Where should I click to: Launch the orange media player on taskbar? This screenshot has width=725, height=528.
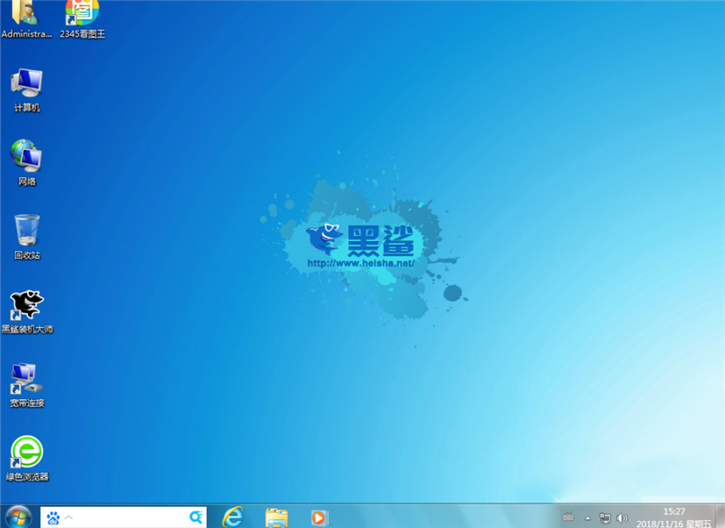pos(318,516)
